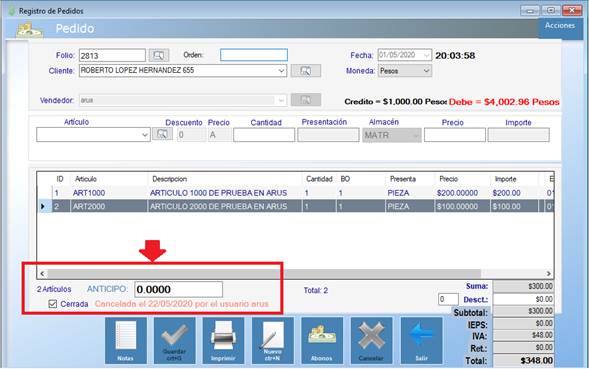
Task: Click the Orden input field
Action: (x=254, y=55)
